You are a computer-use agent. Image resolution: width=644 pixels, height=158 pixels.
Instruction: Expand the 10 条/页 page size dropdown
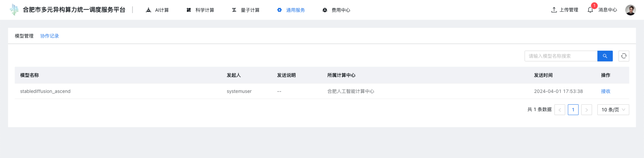click(x=613, y=110)
